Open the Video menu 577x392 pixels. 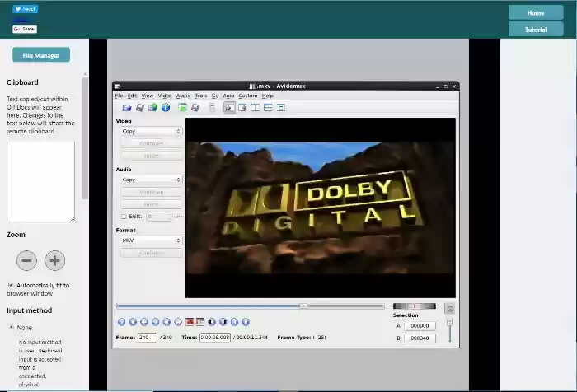click(x=165, y=96)
